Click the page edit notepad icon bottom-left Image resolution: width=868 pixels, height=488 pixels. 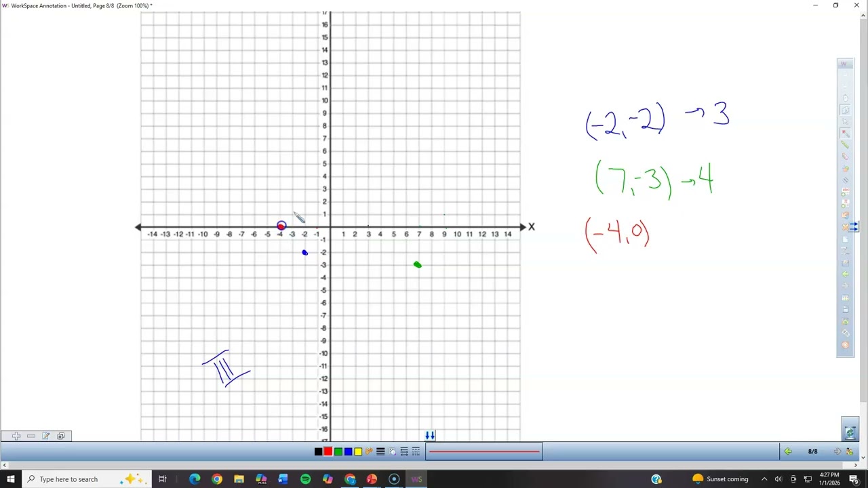[x=46, y=436]
